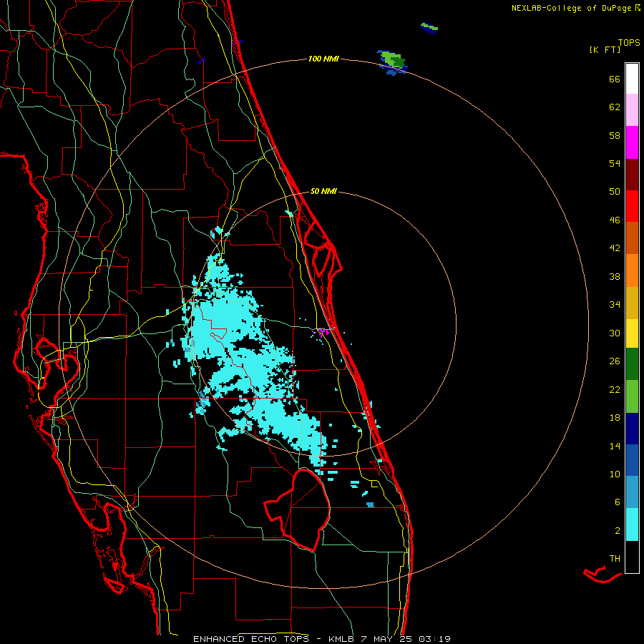The width and height of the screenshot is (644, 644).
Task: Click the cyan 2 kft legend swatch
Action: tap(632, 525)
